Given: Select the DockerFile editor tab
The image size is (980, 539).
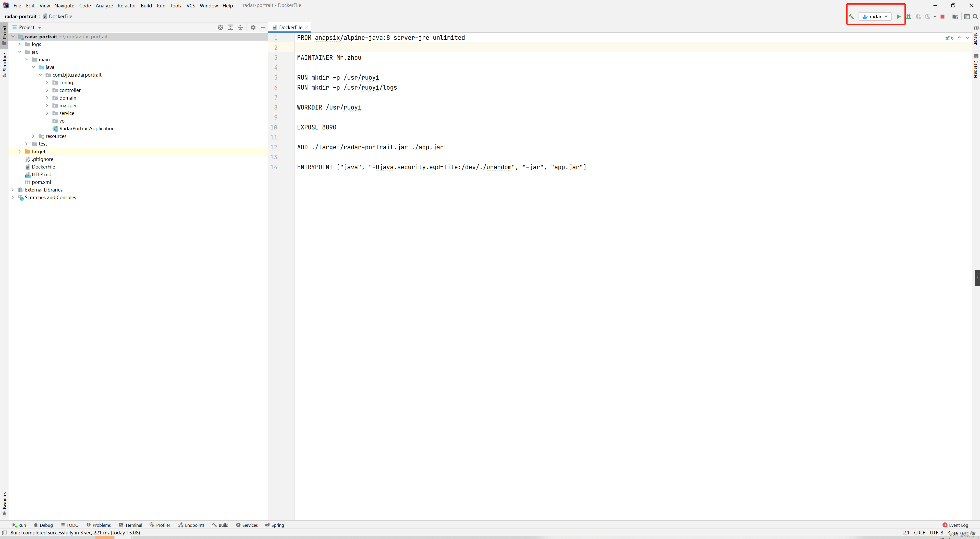Looking at the screenshot, I should click(x=290, y=27).
